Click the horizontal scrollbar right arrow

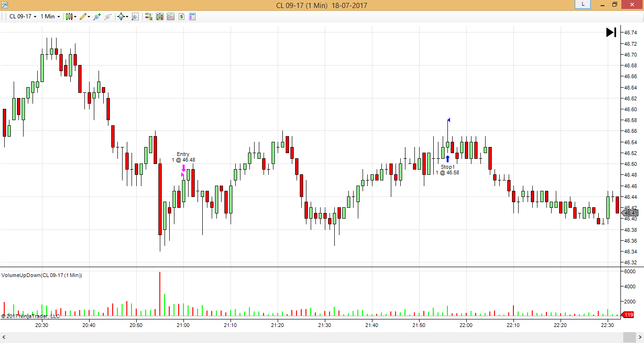639,337
